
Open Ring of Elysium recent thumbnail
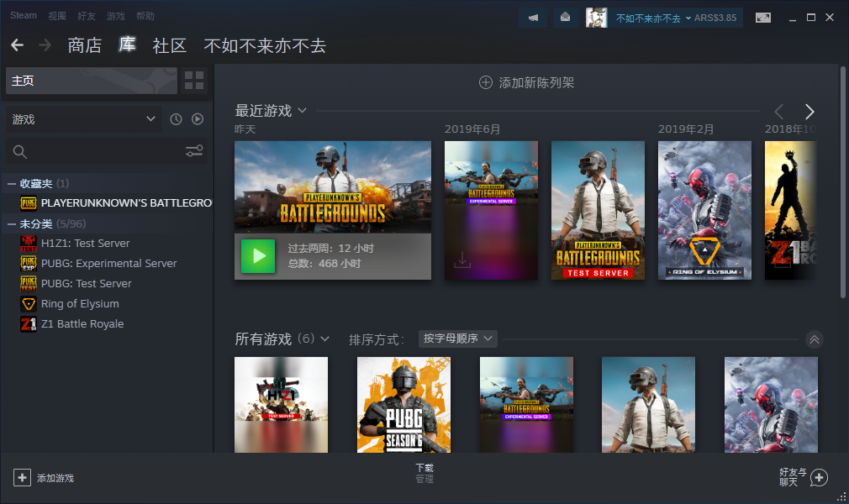click(704, 210)
